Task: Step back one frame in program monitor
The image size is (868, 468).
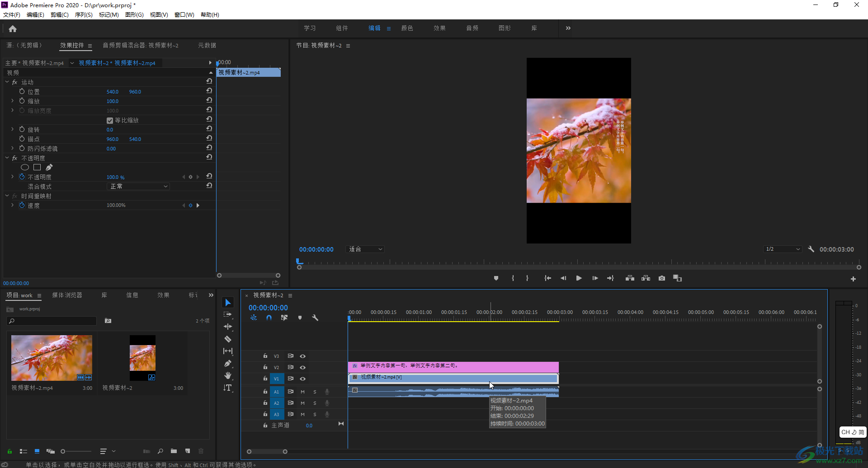Action: point(563,278)
